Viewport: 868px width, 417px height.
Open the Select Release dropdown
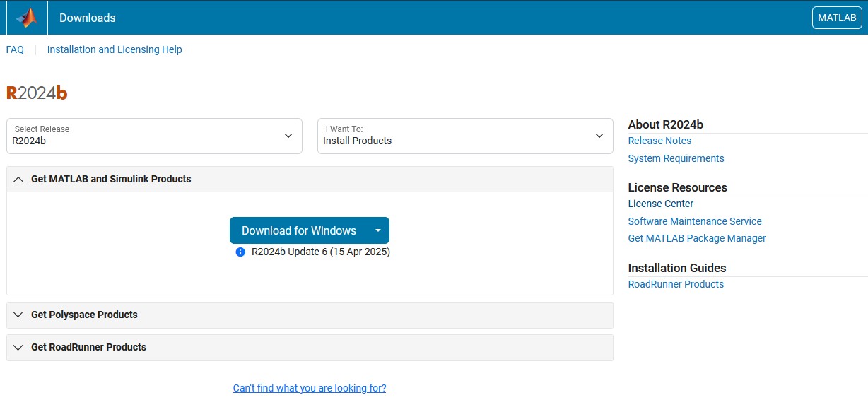[154, 136]
